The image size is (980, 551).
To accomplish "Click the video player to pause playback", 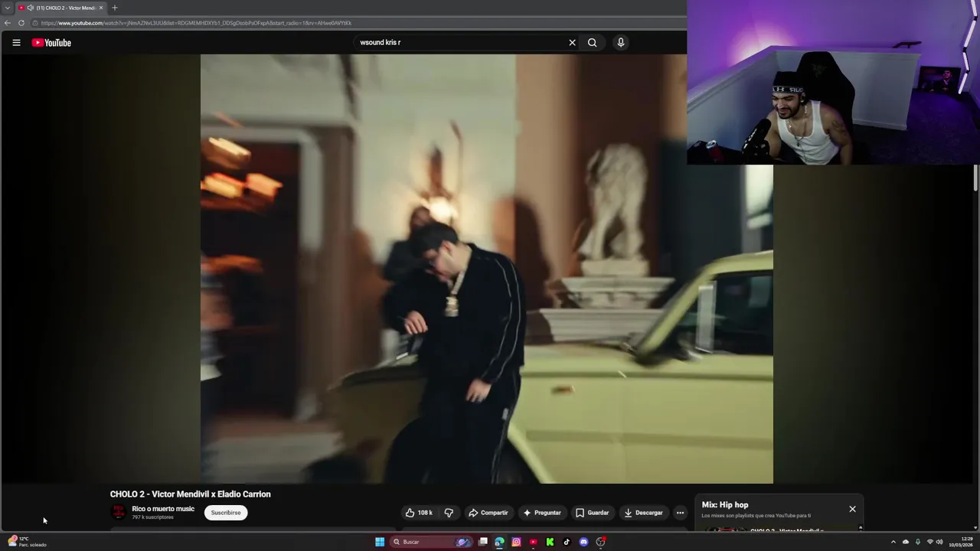I will 486,269.
